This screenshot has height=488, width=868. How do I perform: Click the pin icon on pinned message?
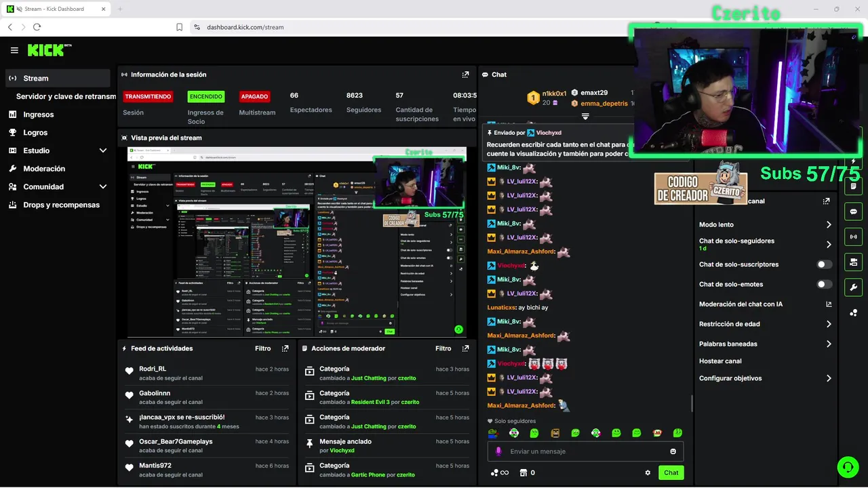click(490, 133)
